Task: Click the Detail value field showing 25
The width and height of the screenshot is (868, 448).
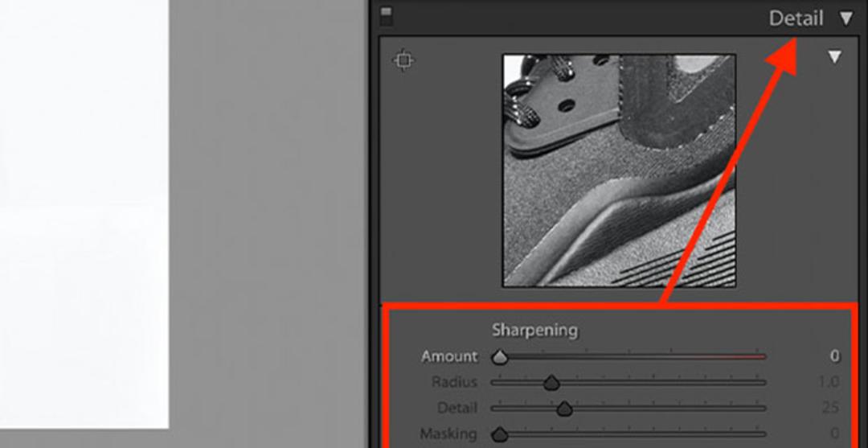Action: (x=829, y=408)
